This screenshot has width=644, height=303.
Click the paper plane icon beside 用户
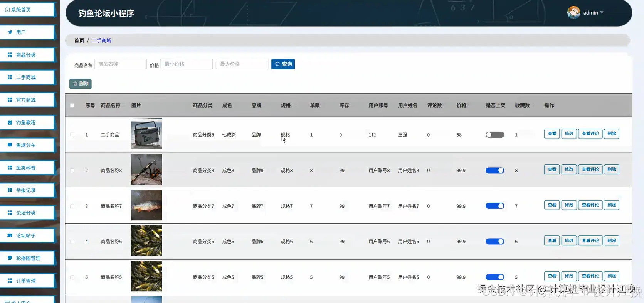(x=10, y=32)
